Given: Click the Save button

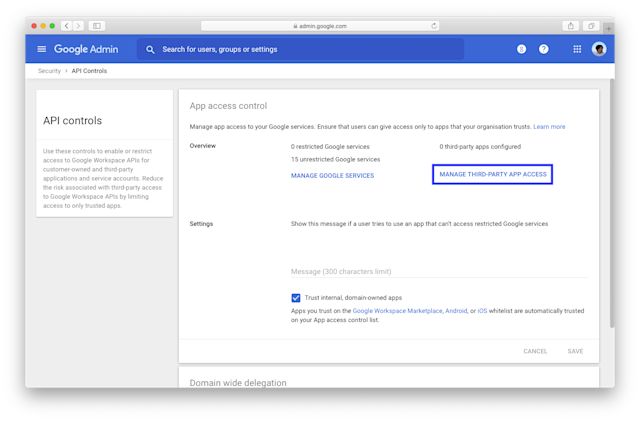Looking at the screenshot, I should click(575, 351).
